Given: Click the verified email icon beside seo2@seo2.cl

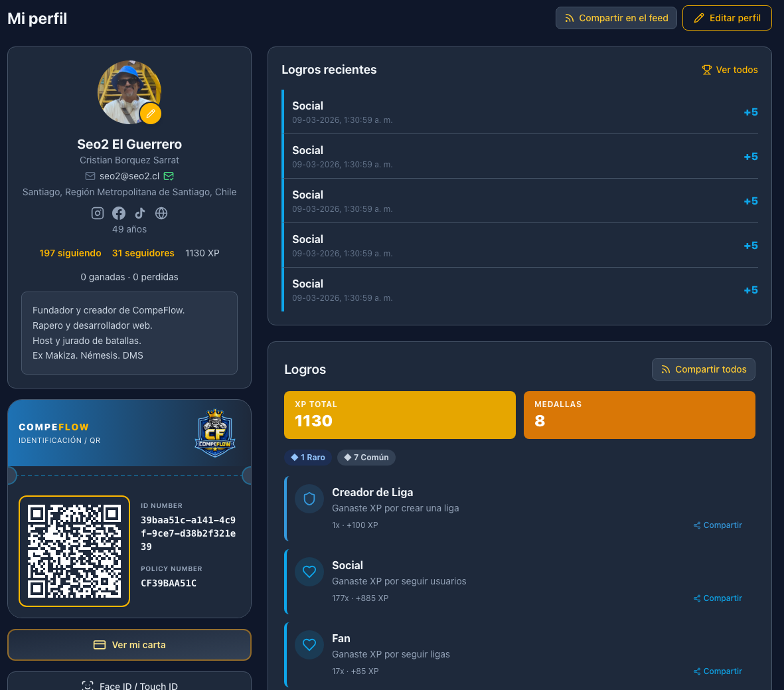Looking at the screenshot, I should (x=169, y=176).
